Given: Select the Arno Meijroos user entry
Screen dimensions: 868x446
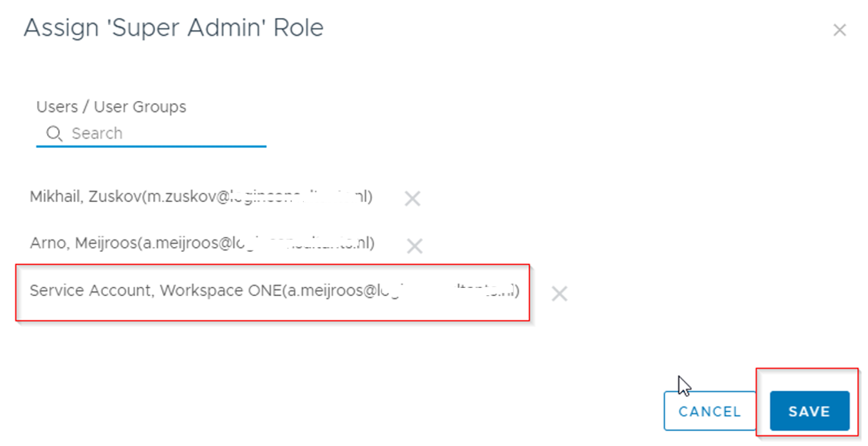Looking at the screenshot, I should (199, 243).
